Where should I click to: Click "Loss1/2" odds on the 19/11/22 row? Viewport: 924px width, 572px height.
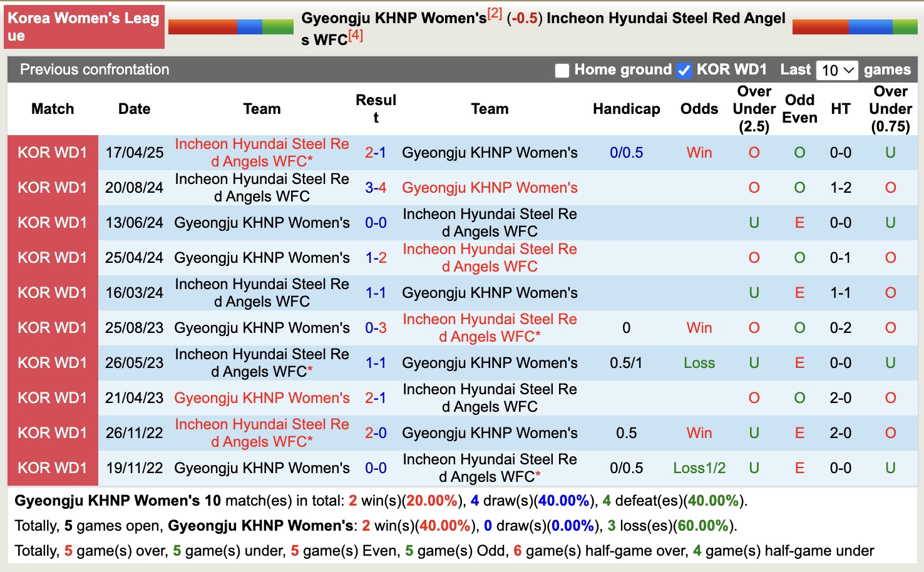click(x=699, y=467)
